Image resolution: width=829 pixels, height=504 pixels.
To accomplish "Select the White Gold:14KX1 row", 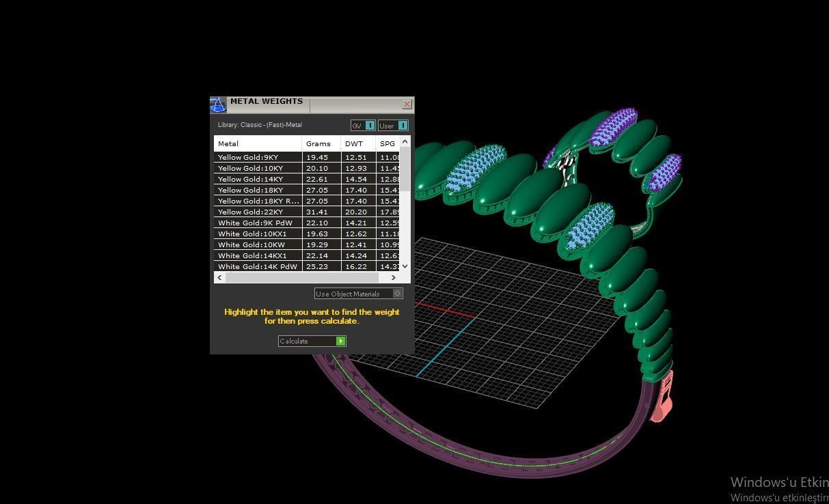I will (x=307, y=255).
